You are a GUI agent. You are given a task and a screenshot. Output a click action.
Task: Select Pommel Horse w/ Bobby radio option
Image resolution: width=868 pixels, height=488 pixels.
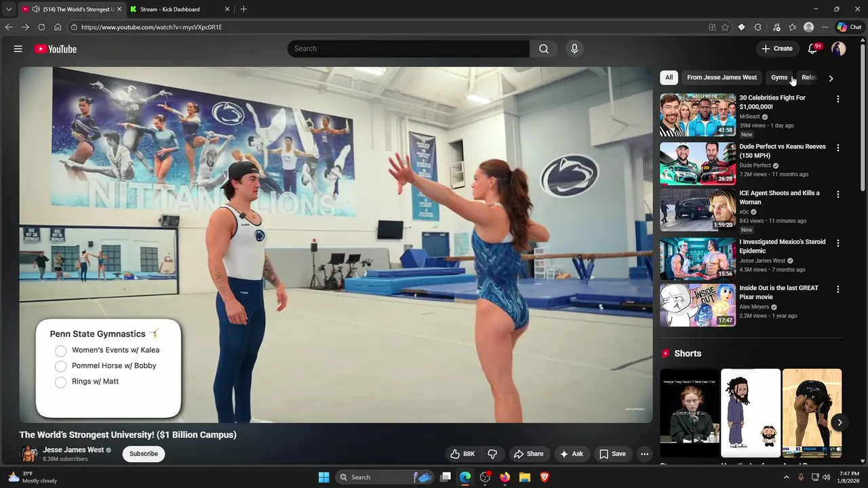[61, 366]
